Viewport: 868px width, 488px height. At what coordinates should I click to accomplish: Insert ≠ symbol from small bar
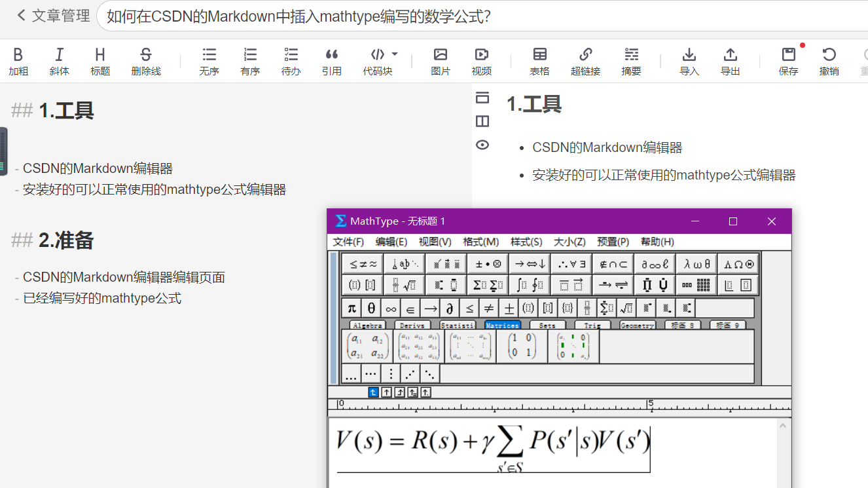pyautogui.click(x=489, y=308)
